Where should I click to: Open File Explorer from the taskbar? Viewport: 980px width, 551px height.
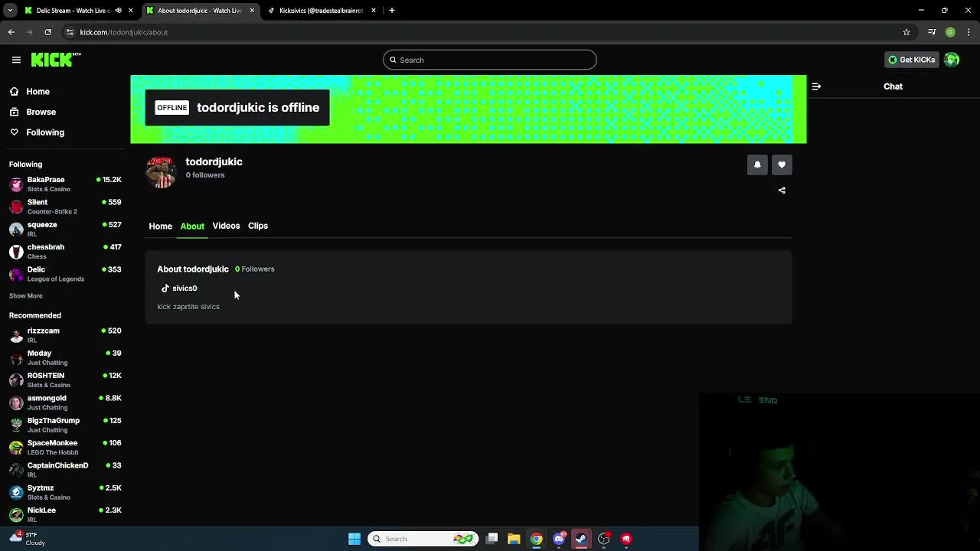coord(514,539)
